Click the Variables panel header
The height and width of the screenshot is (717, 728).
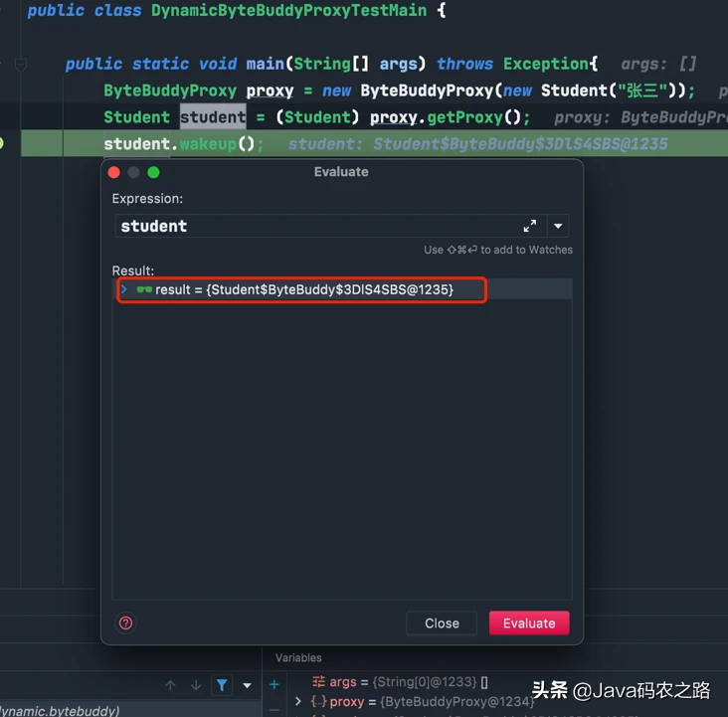coord(298,657)
